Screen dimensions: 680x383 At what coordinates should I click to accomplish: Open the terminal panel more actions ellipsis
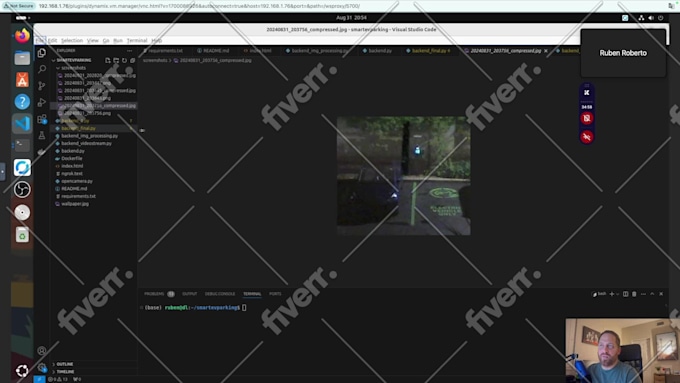coord(643,294)
